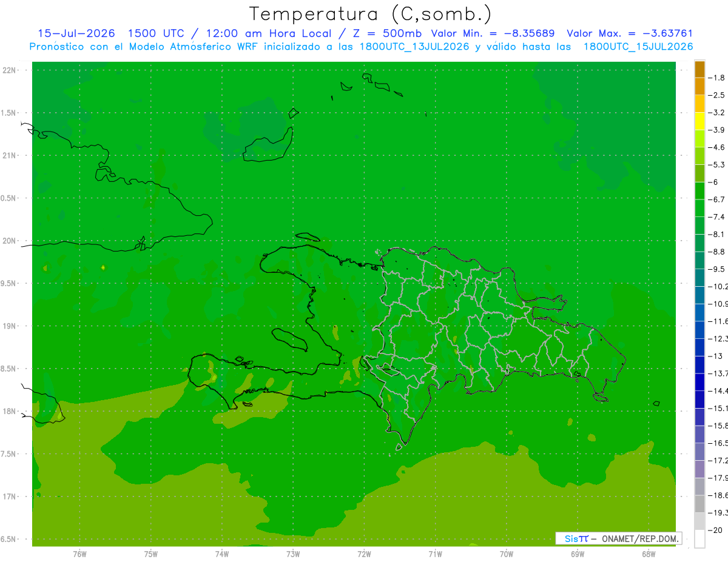The image size is (728, 562).
Task: Click the "SisTT - ONAMET/REP.DOM." credit label
Action: 619,538
